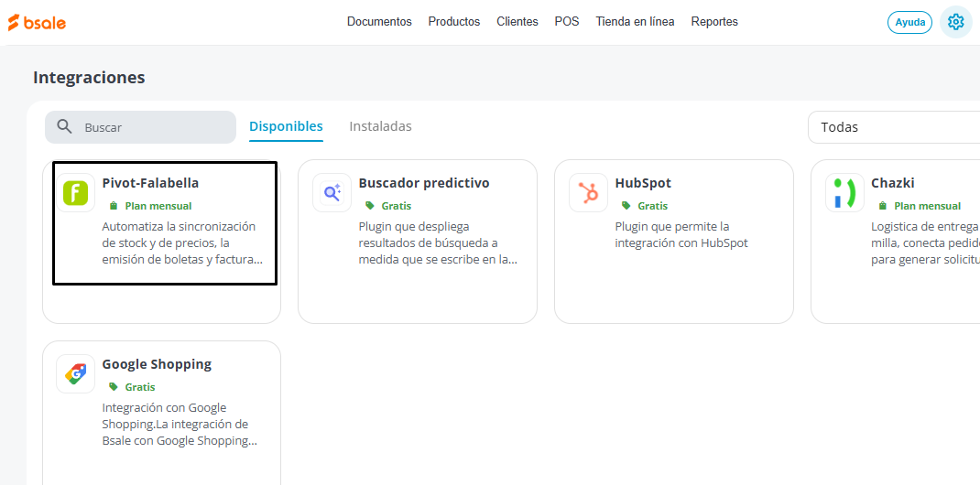Open the Clientes menu

[517, 22]
